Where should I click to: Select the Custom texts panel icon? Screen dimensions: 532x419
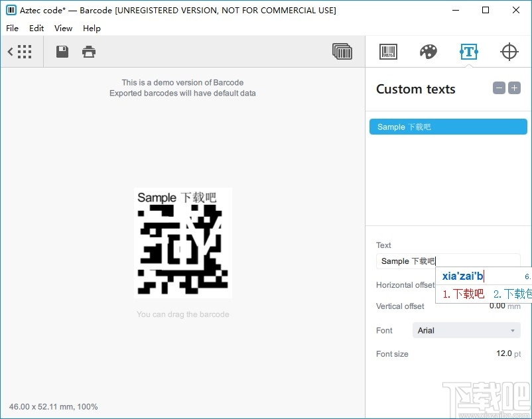tap(469, 51)
